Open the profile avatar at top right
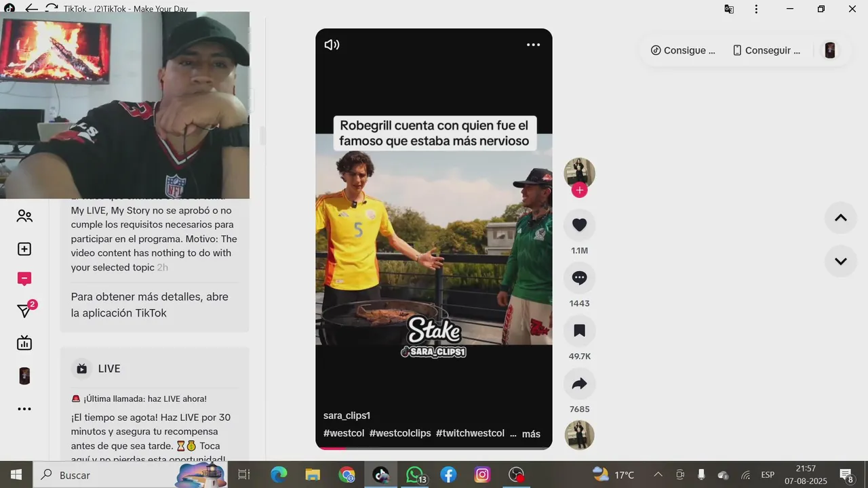Image resolution: width=868 pixels, height=488 pixels. click(x=830, y=50)
